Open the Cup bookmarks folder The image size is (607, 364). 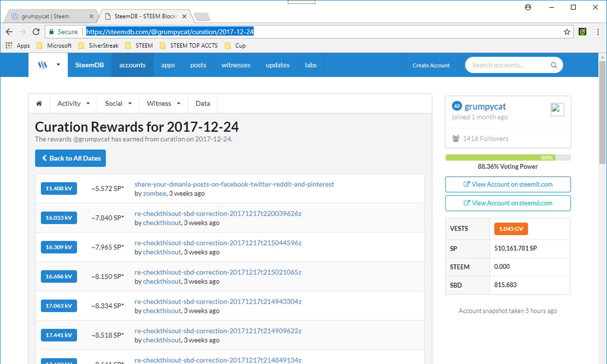(235, 45)
